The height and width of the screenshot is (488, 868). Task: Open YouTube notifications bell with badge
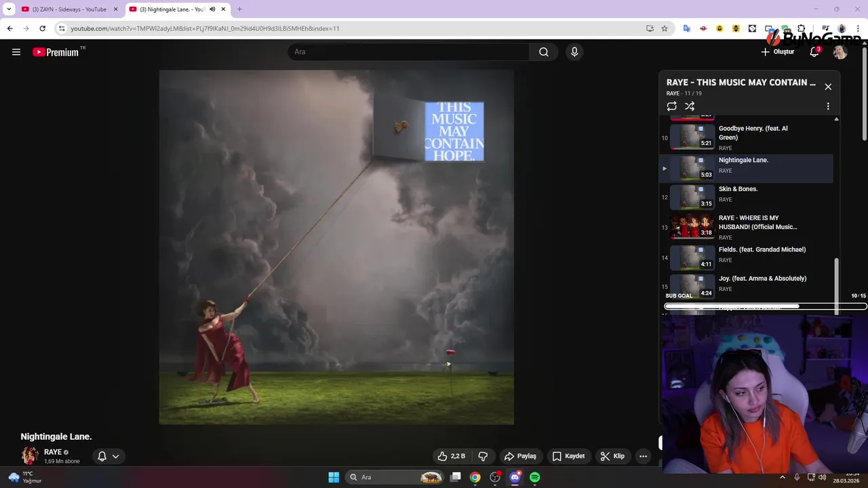[814, 52]
